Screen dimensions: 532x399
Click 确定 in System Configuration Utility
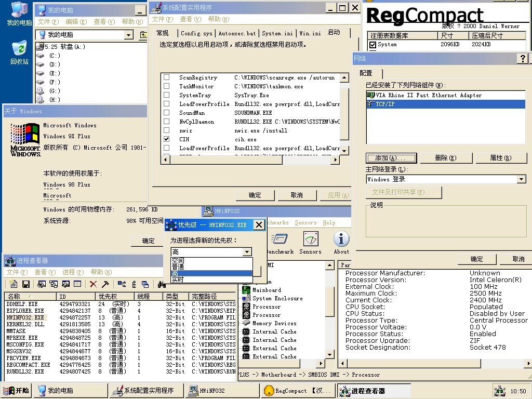(255, 195)
